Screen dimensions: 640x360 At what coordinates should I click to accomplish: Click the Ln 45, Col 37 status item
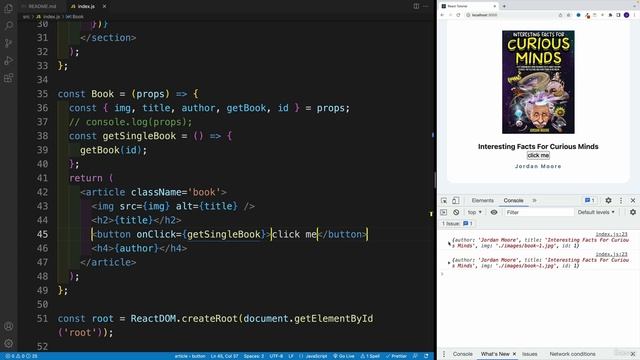(224, 356)
